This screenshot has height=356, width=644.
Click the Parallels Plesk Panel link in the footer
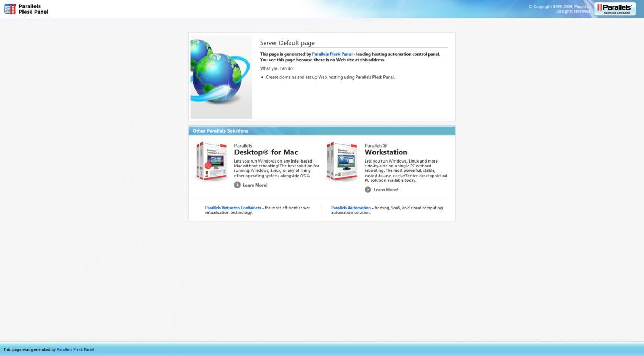click(75, 349)
